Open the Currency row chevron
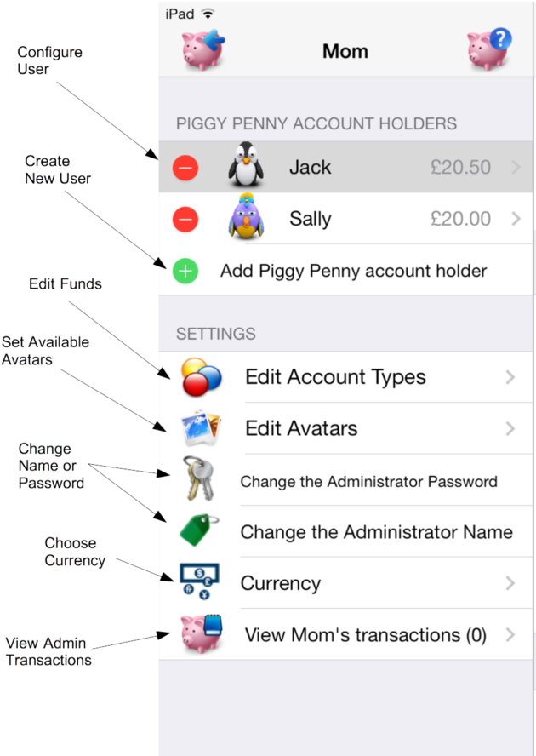Image resolution: width=536 pixels, height=756 pixels. point(511,583)
